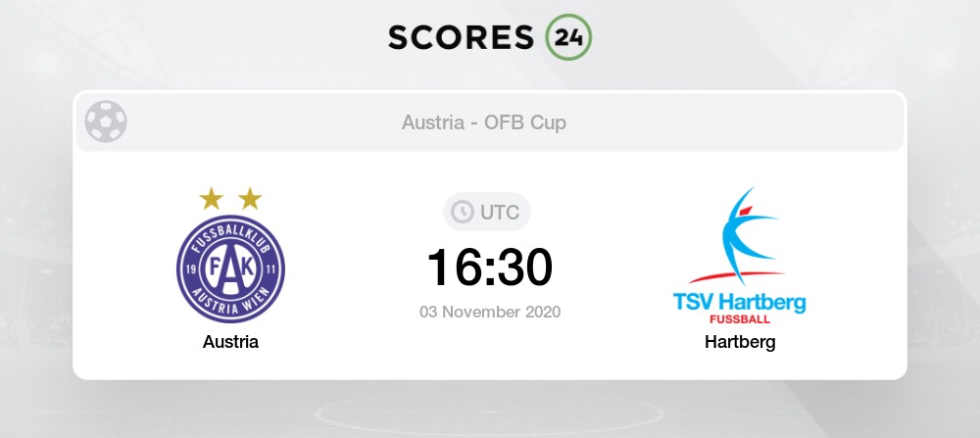
Task: Click the AUSTRIA WIEN text on crest ring
Action: pos(230,297)
